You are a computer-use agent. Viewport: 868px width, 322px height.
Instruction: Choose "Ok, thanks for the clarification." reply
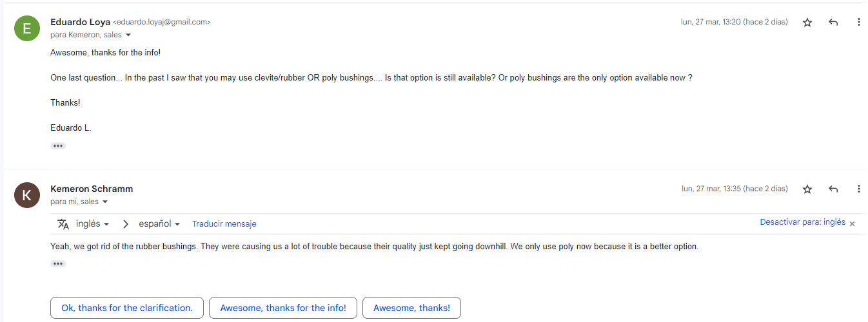click(127, 308)
